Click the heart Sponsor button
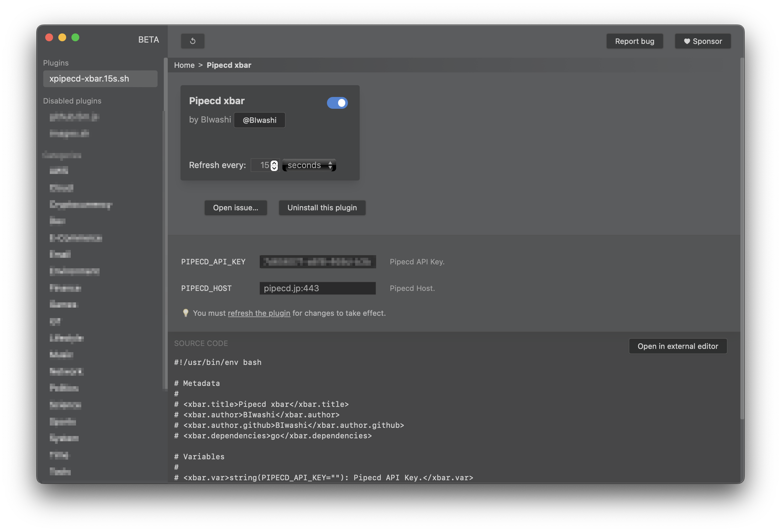Screen dimensions: 781x532 pyautogui.click(x=703, y=41)
